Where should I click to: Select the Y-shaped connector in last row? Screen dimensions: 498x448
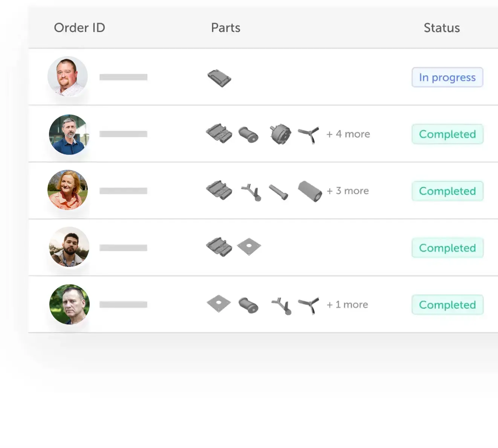click(x=282, y=306)
